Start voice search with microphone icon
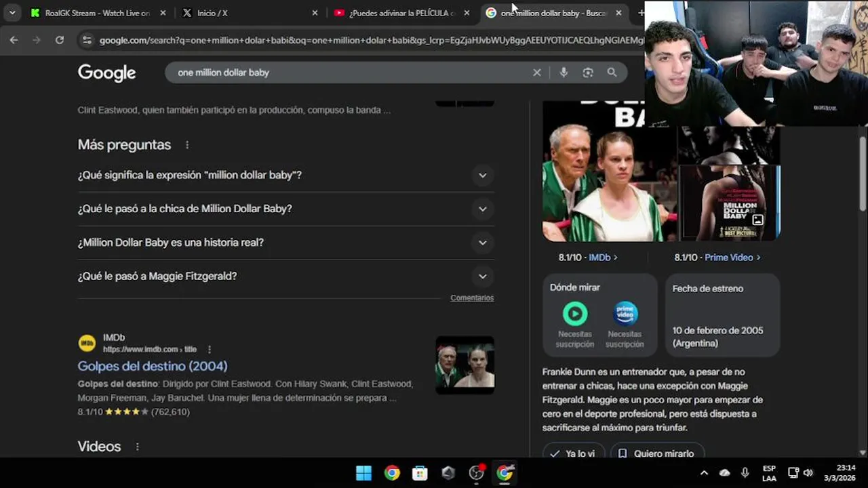 click(564, 73)
